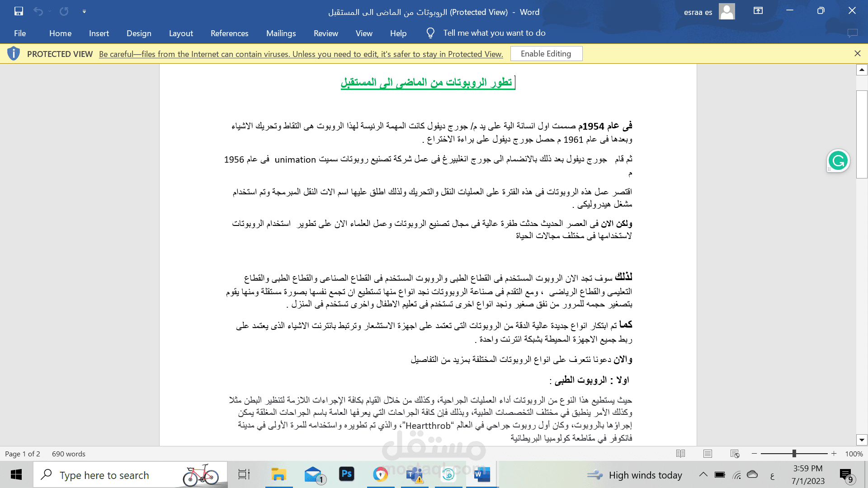Open File Explorer from the taskbar

(279, 475)
